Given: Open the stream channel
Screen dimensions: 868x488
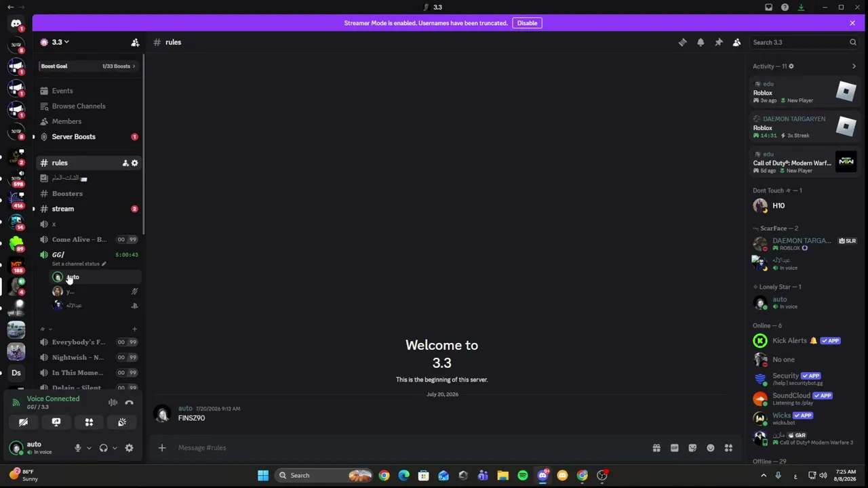Looking at the screenshot, I should (88, 209).
